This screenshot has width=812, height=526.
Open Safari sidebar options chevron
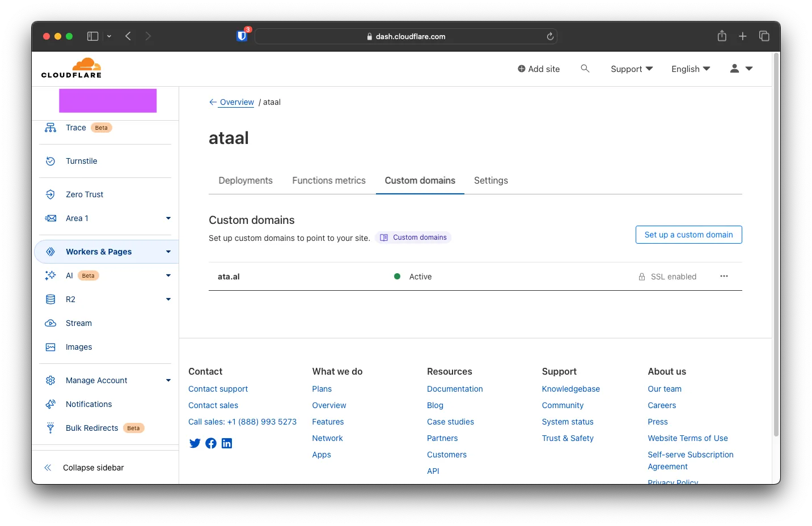pyautogui.click(x=109, y=36)
